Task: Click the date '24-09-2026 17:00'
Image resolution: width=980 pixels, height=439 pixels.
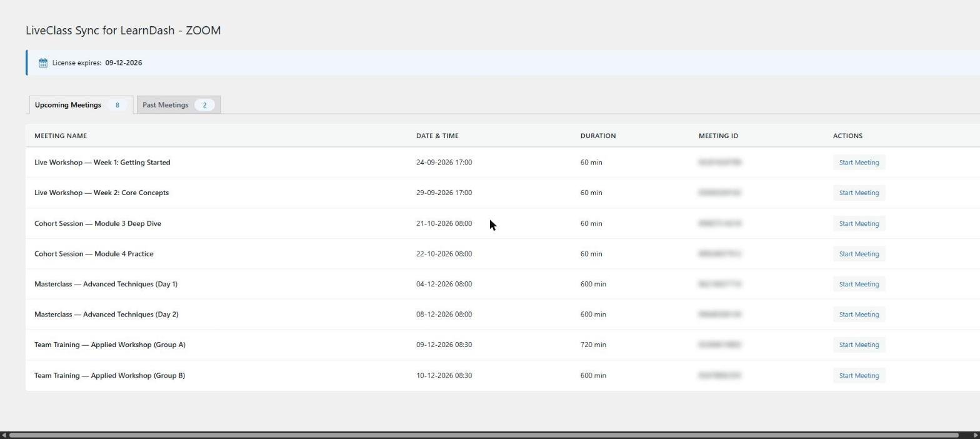Action: coord(444,163)
